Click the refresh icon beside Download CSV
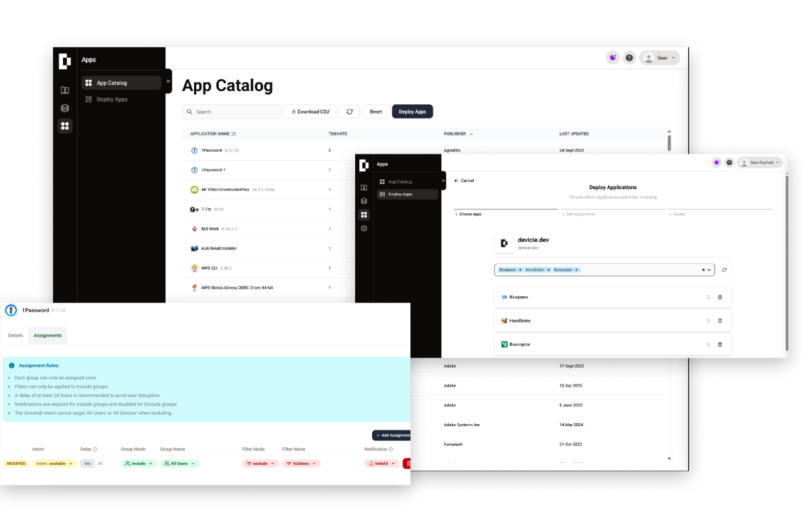802x532 pixels. tap(350, 111)
